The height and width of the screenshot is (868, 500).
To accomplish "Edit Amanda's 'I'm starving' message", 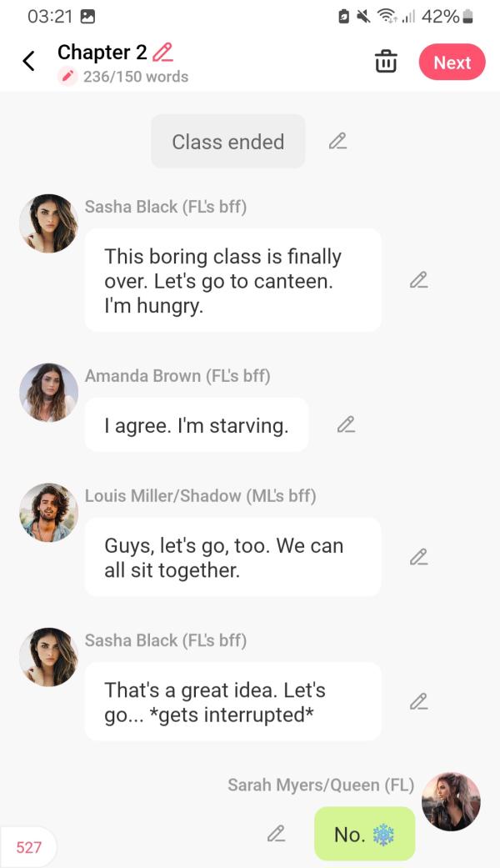I will click(346, 425).
